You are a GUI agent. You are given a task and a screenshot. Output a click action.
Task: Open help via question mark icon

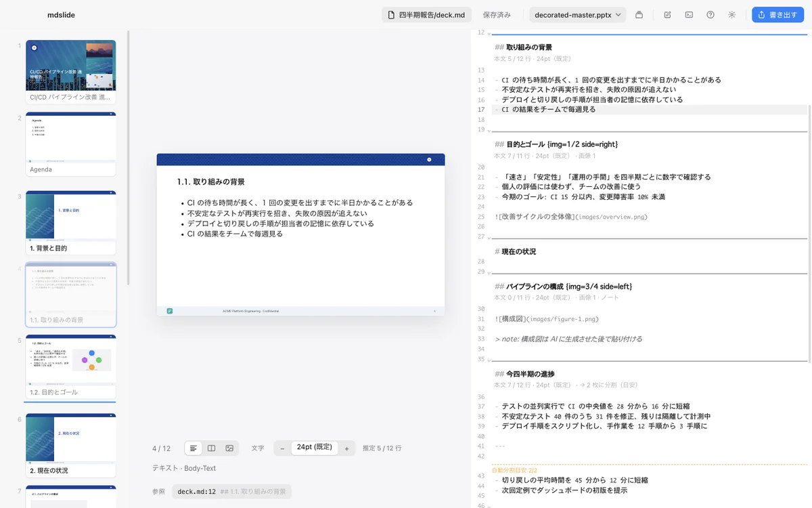(710, 15)
